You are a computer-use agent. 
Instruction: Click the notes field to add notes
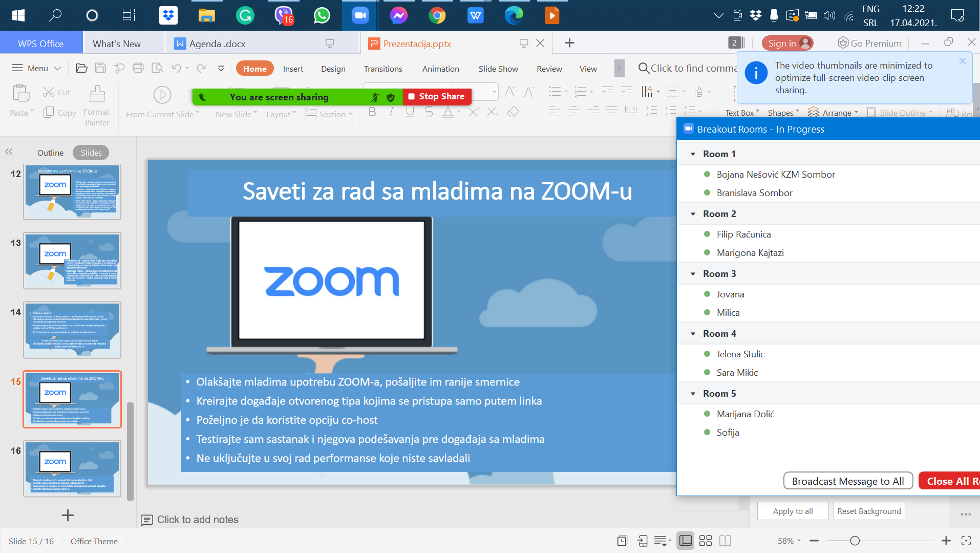tap(197, 520)
